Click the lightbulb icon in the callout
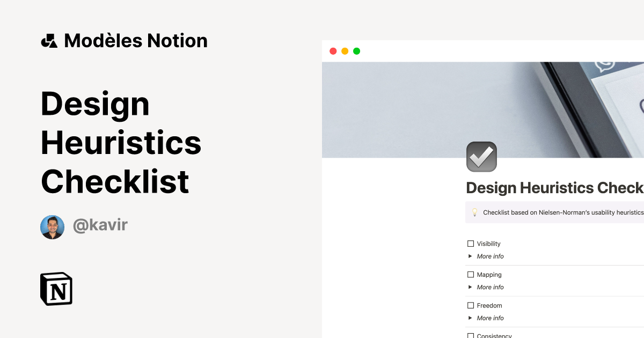Image resolution: width=644 pixels, height=338 pixels. click(474, 212)
